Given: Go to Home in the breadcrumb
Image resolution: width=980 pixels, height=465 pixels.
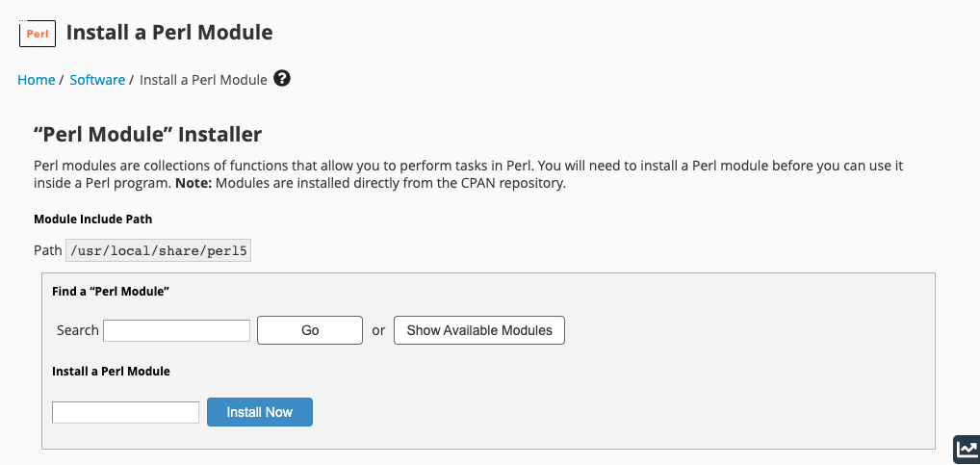Looking at the screenshot, I should click(37, 80).
